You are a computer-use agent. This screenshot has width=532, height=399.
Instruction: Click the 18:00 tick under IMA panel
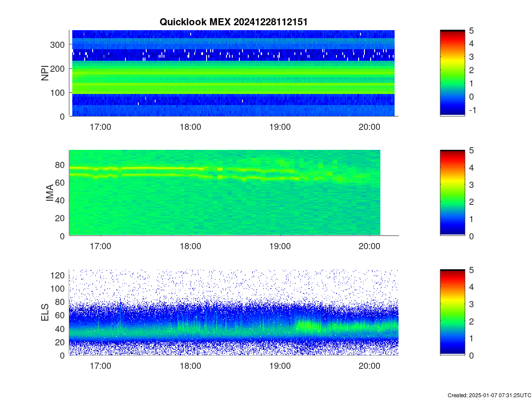[190, 246]
